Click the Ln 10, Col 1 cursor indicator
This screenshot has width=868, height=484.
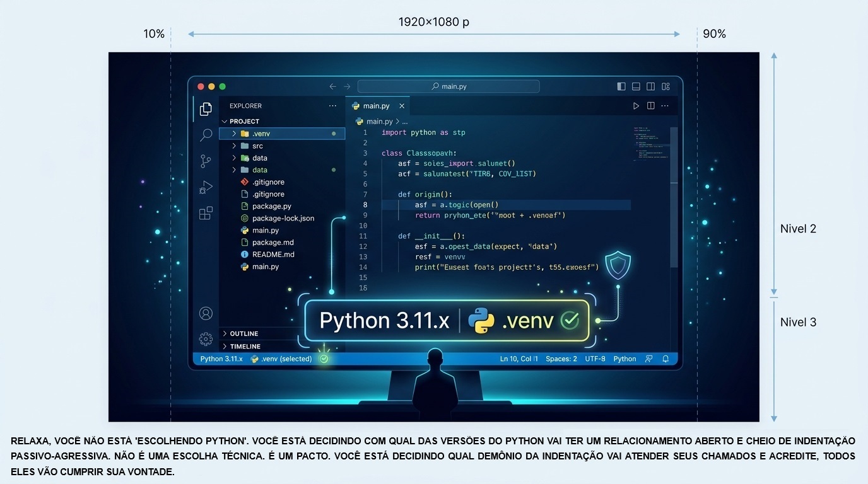point(519,359)
